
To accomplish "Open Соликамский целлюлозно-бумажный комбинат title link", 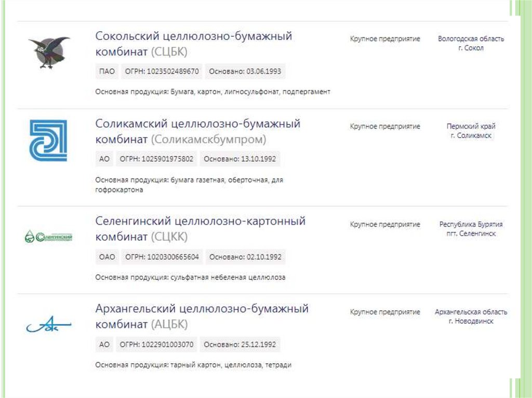I will pyautogui.click(x=197, y=131).
